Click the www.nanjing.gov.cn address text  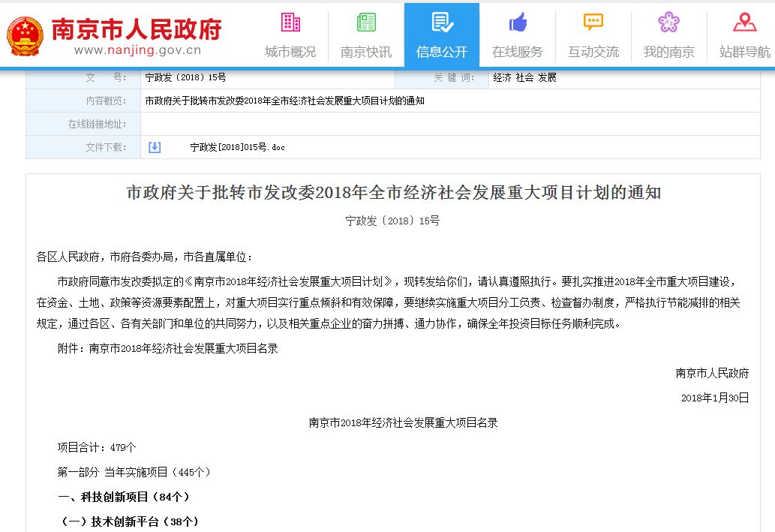click(x=137, y=50)
